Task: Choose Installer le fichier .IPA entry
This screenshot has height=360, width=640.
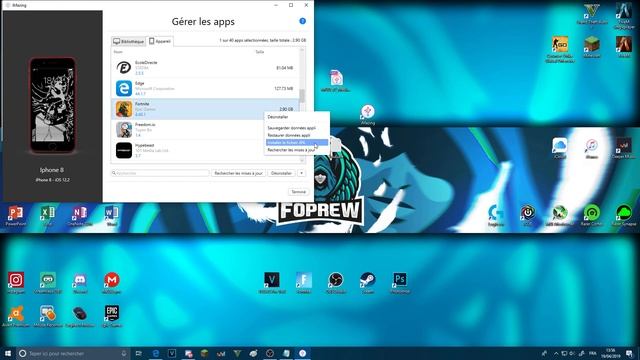Action: click(297, 142)
